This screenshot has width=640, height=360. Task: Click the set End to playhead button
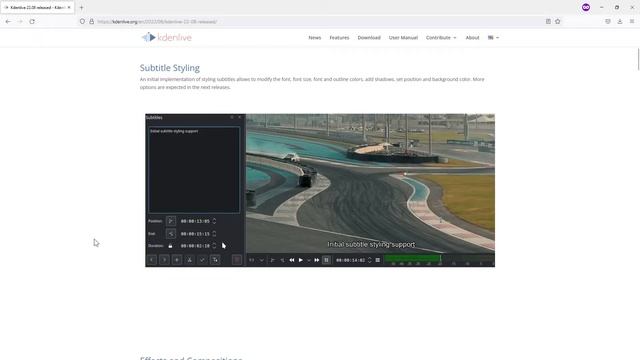click(171, 233)
